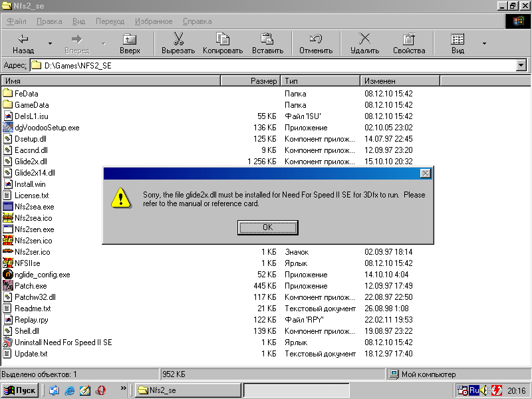Select the Nfs2ser.ico icon file
Image resolution: width=532 pixels, height=399 pixels.
pyautogui.click(x=7, y=252)
